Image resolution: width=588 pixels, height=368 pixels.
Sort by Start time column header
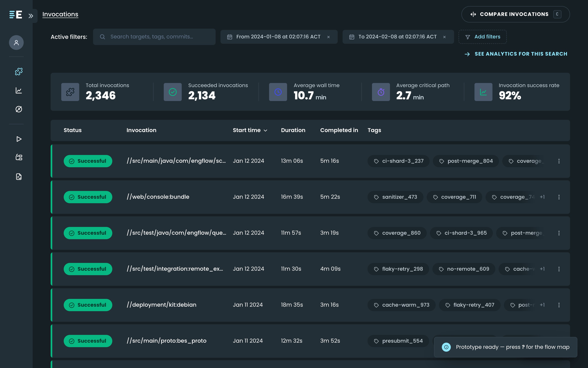250,130
